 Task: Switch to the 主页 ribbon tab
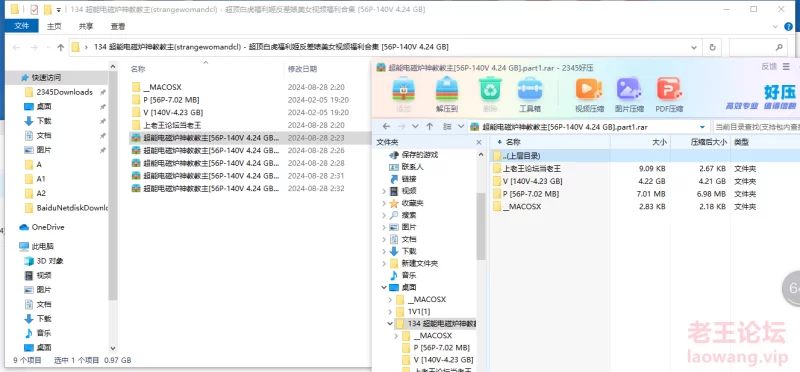pyautogui.click(x=54, y=27)
